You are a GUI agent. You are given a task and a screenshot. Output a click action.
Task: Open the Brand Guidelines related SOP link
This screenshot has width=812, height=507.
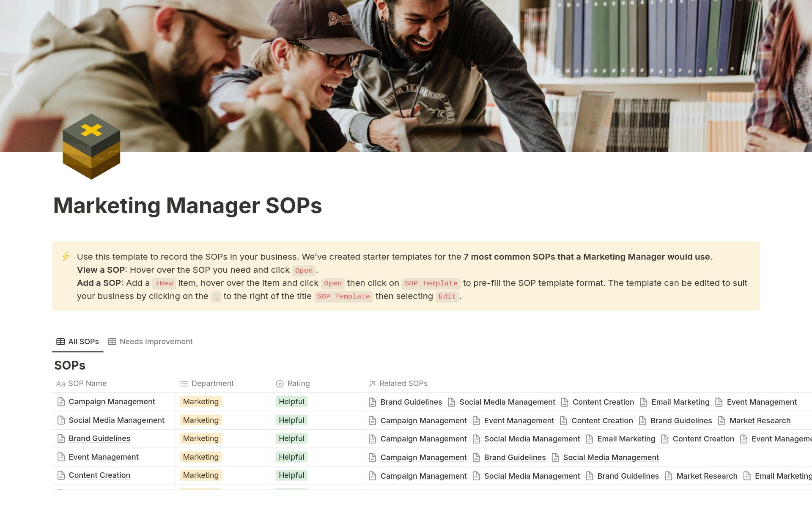point(411,402)
